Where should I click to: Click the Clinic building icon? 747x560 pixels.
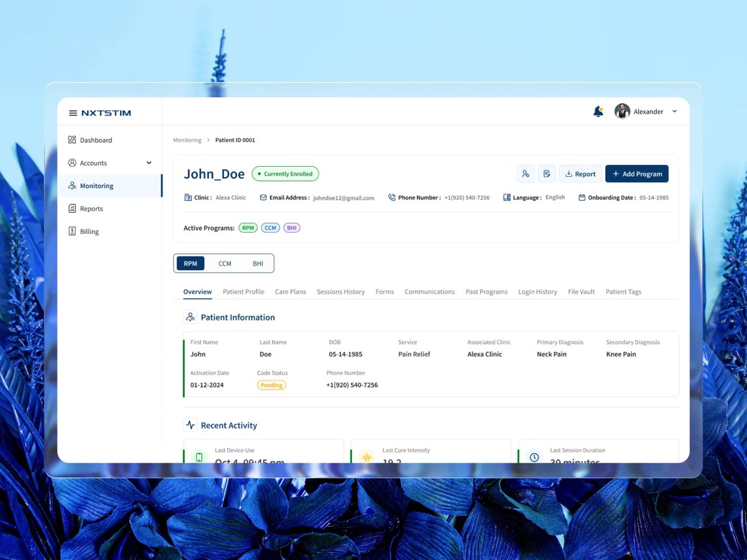(x=188, y=197)
